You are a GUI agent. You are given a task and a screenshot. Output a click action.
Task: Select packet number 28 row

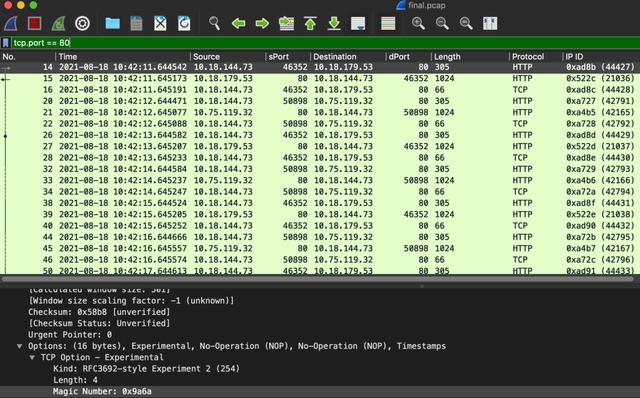(x=320, y=158)
